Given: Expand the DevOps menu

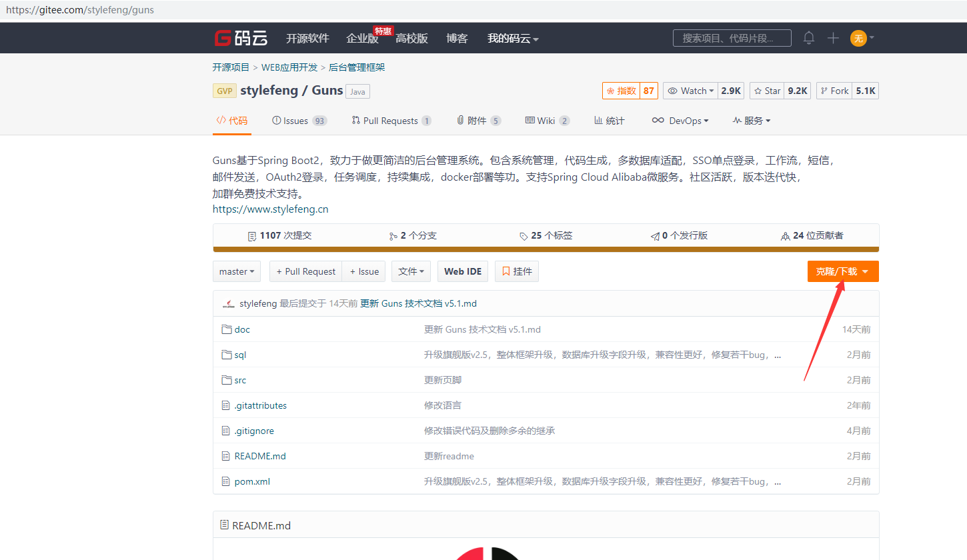Looking at the screenshot, I should (680, 121).
